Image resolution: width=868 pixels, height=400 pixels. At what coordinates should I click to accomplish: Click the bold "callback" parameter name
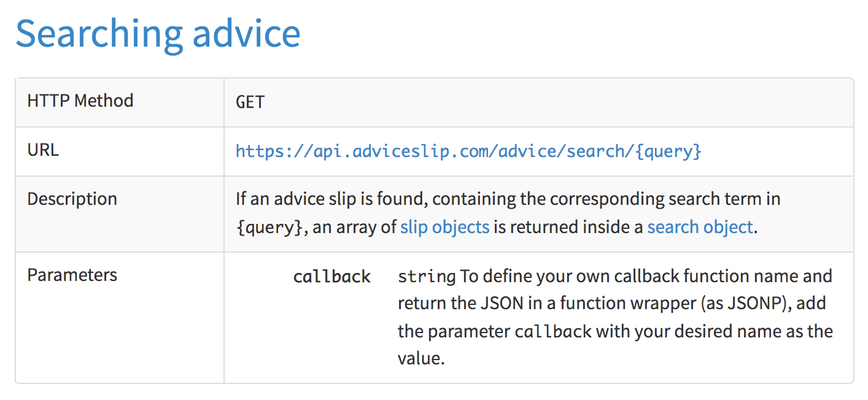331,277
